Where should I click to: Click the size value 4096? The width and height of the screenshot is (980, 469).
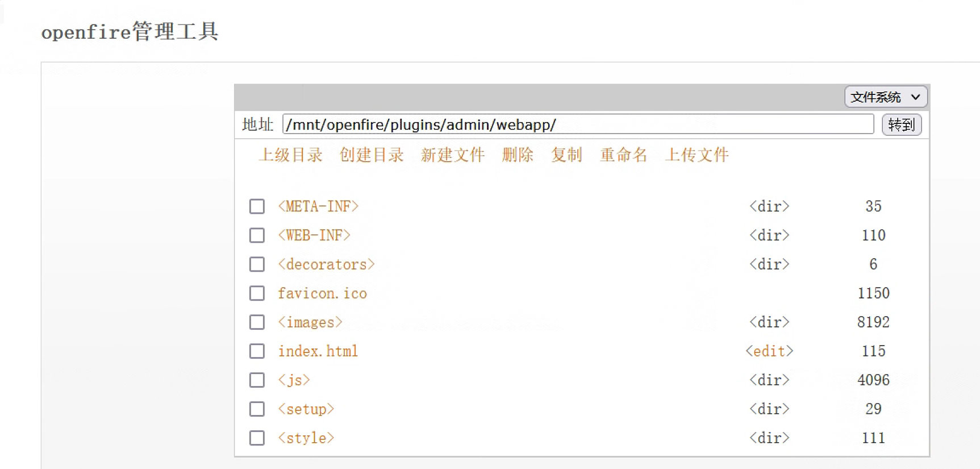pyautogui.click(x=873, y=380)
